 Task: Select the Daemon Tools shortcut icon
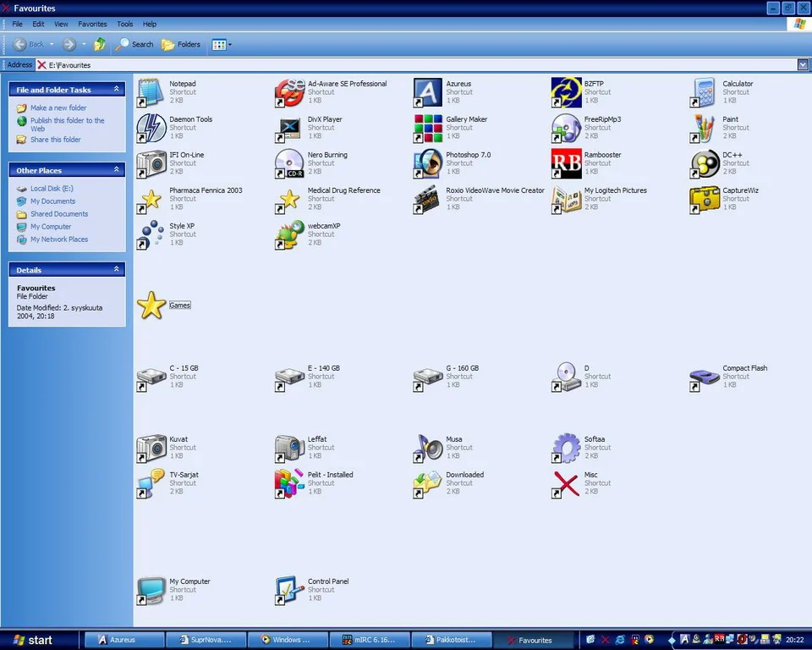click(151, 128)
